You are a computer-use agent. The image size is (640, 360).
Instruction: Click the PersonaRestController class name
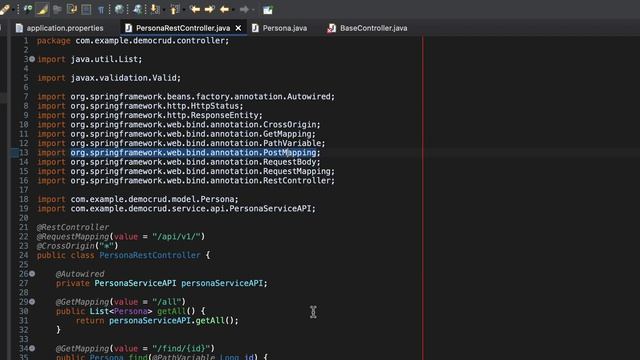point(150,256)
